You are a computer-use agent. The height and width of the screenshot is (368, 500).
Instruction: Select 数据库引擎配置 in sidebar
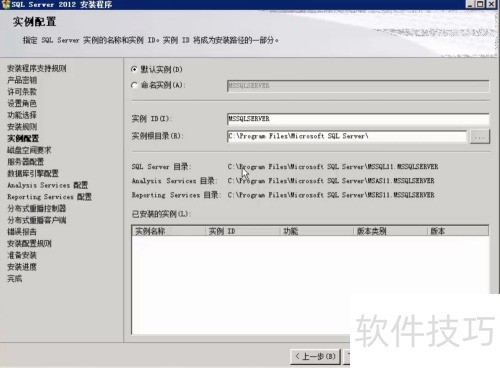coord(33,173)
